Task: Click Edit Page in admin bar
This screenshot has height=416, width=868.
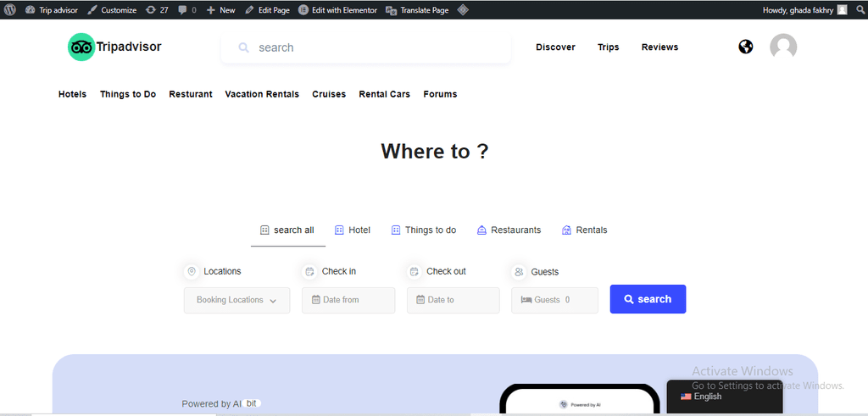Action: point(267,10)
